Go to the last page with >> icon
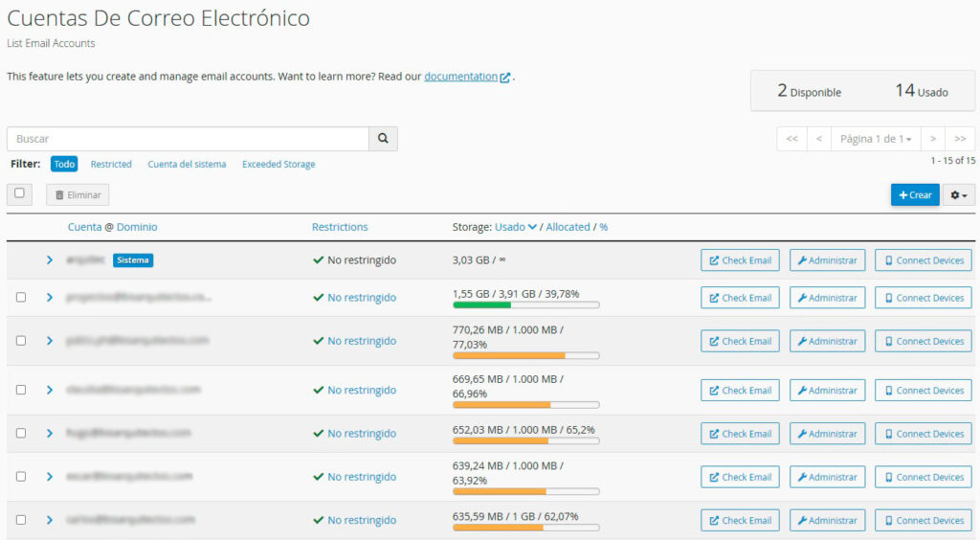Viewport: 980px width, 540px height. [960, 139]
